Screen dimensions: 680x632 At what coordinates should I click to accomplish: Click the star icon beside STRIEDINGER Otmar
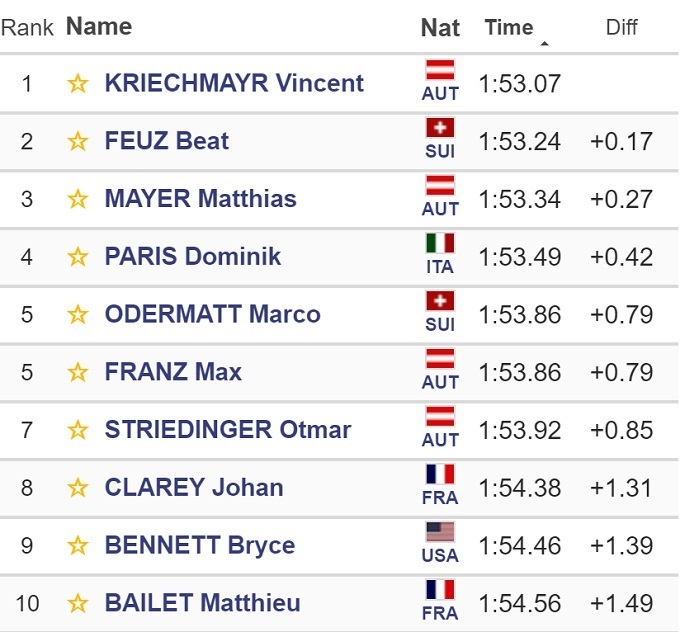pyautogui.click(x=78, y=431)
